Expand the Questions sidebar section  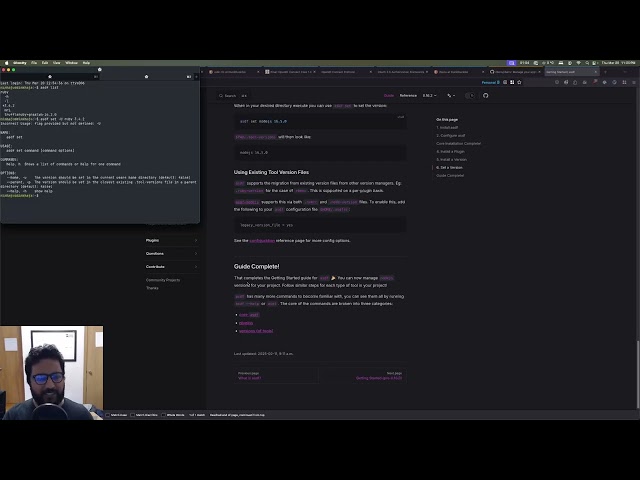click(171, 253)
